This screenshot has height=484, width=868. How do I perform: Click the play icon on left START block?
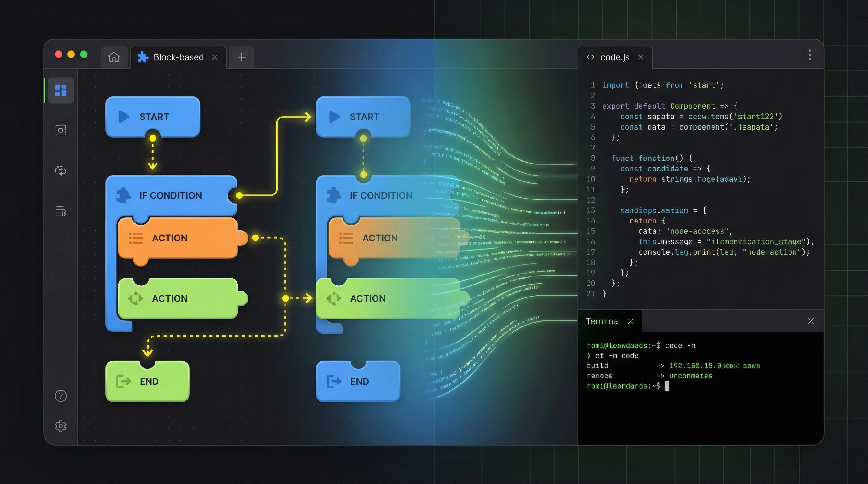pos(124,117)
